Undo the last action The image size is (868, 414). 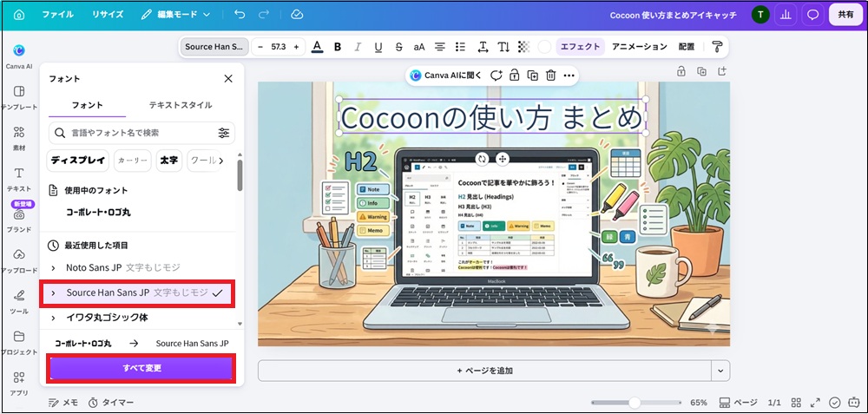point(240,15)
